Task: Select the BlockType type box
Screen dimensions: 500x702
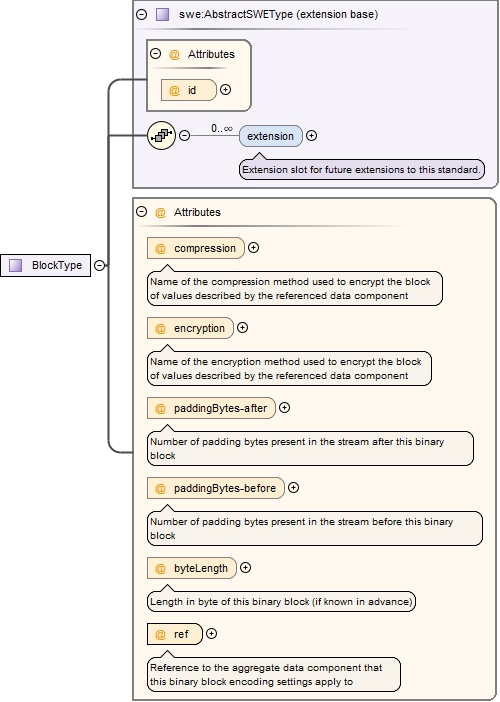Action: click(x=45, y=265)
